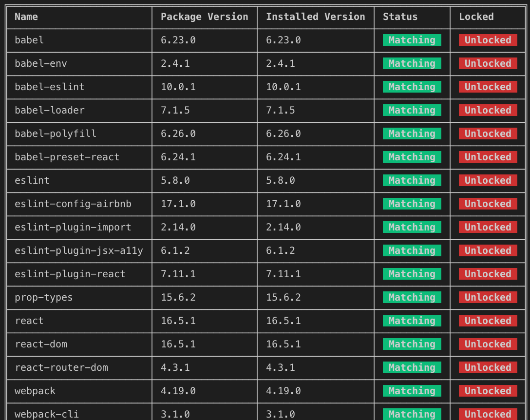The height and width of the screenshot is (420, 530).
Task: Select the eslint-plugin-jsx-a11y package name
Action: click(79, 250)
